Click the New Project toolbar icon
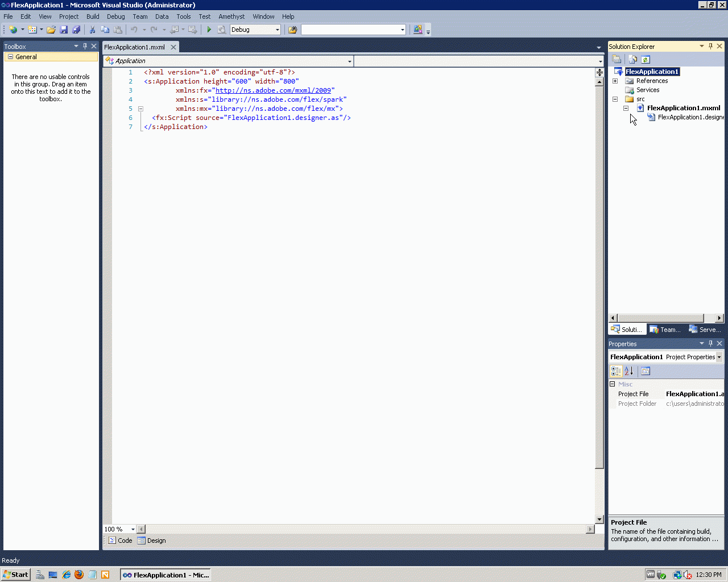 click(x=13, y=30)
